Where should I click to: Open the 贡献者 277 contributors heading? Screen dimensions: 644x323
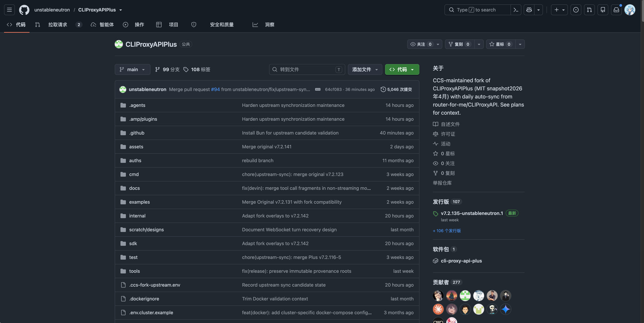click(x=447, y=282)
